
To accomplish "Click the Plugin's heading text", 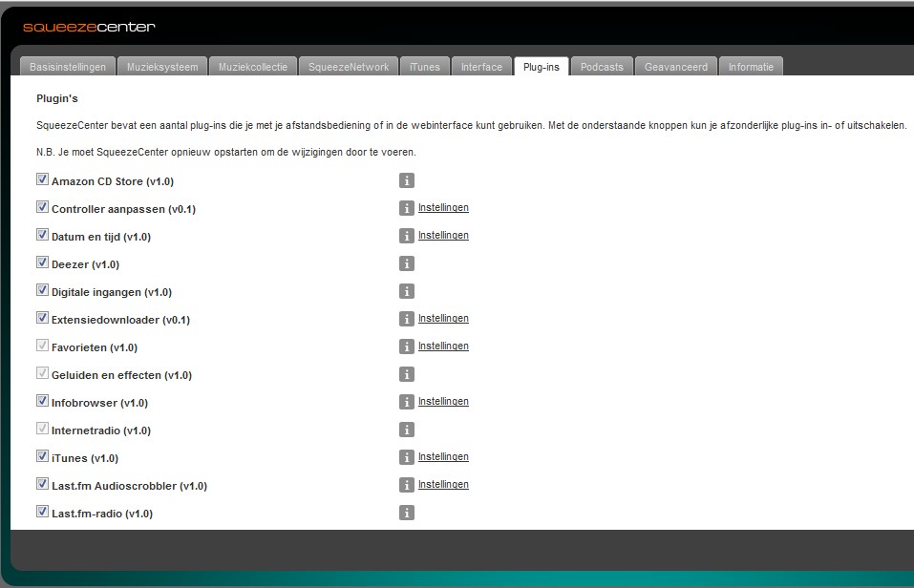I will coord(57,98).
